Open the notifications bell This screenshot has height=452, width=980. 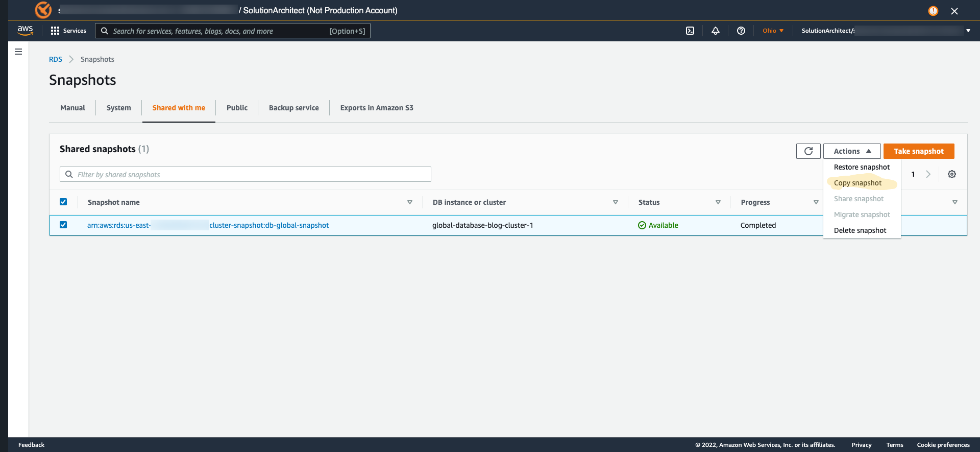click(x=716, y=31)
